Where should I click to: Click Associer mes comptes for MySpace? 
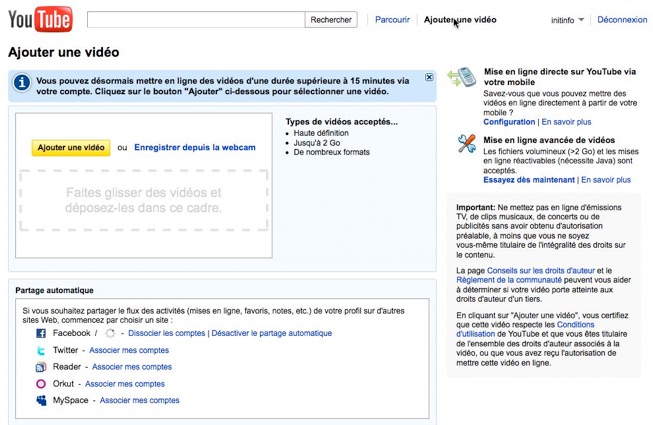pyautogui.click(x=140, y=400)
